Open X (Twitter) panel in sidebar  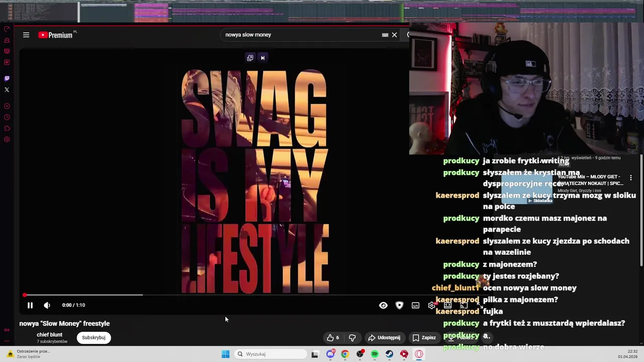7,89
